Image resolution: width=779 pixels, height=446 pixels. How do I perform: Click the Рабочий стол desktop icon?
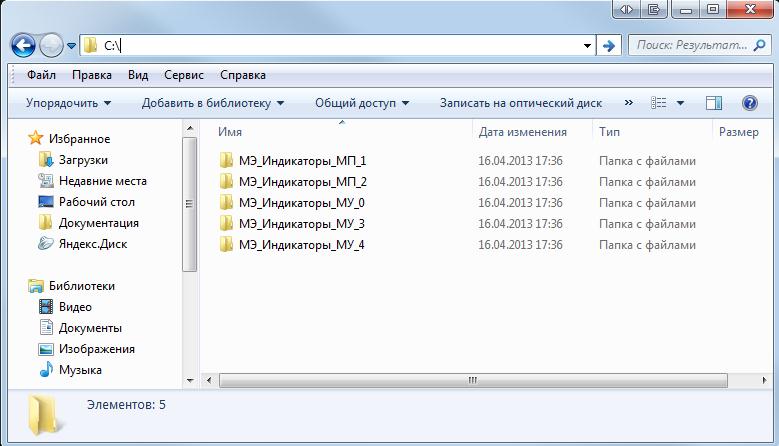click(x=46, y=202)
